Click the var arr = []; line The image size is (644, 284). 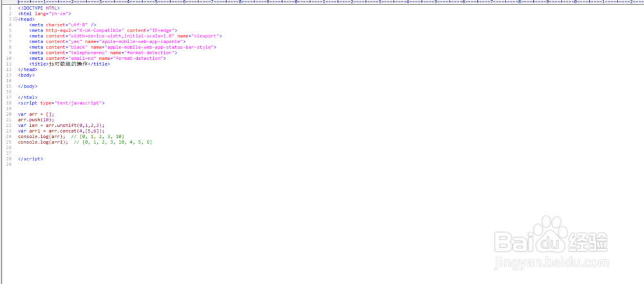coord(35,114)
